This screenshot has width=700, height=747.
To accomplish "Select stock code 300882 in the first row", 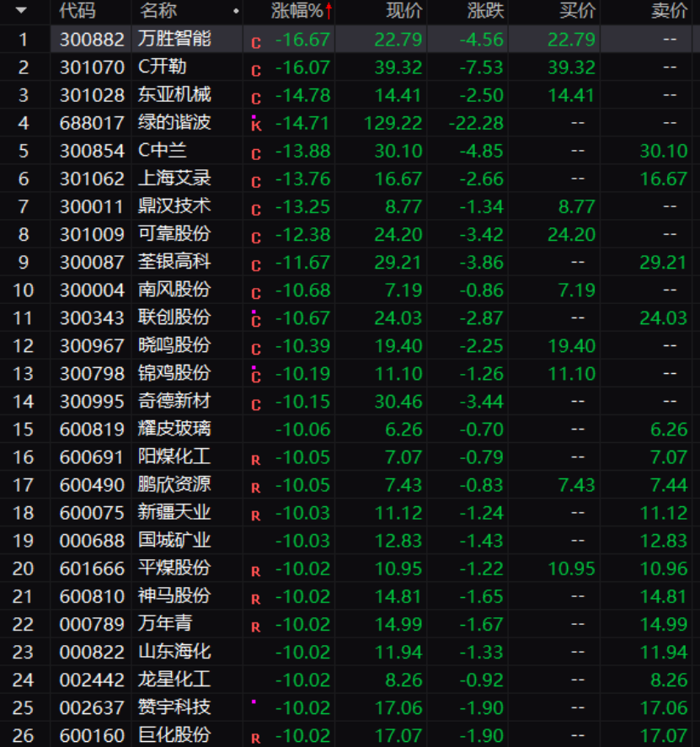I will 92,40.
